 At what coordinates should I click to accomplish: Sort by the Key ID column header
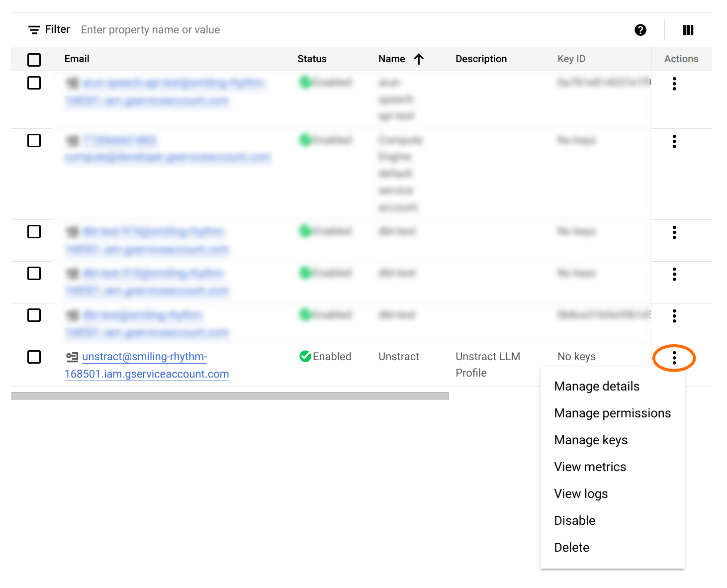pyautogui.click(x=571, y=59)
